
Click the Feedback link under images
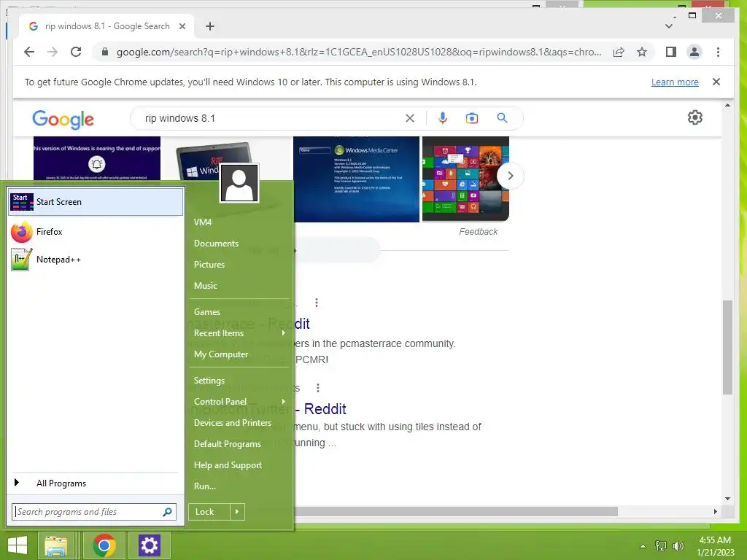(479, 231)
